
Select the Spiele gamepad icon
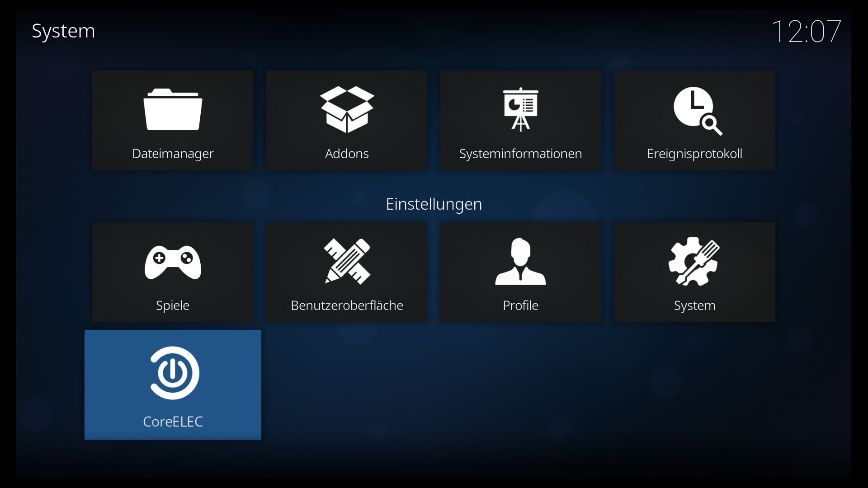click(x=173, y=262)
